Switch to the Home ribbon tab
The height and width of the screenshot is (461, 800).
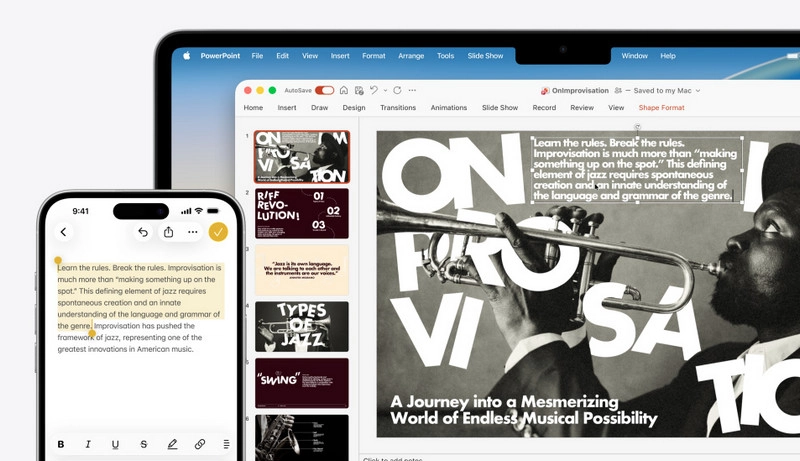253,108
